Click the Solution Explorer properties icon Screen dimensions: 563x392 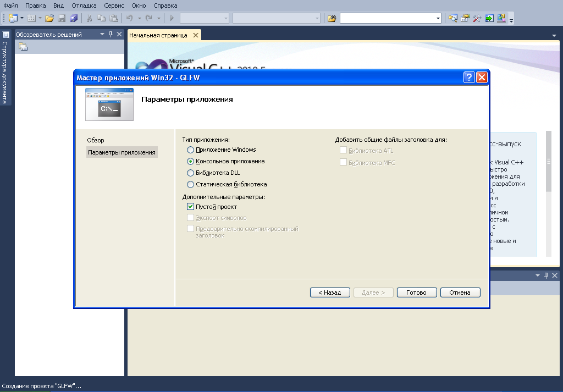click(23, 46)
